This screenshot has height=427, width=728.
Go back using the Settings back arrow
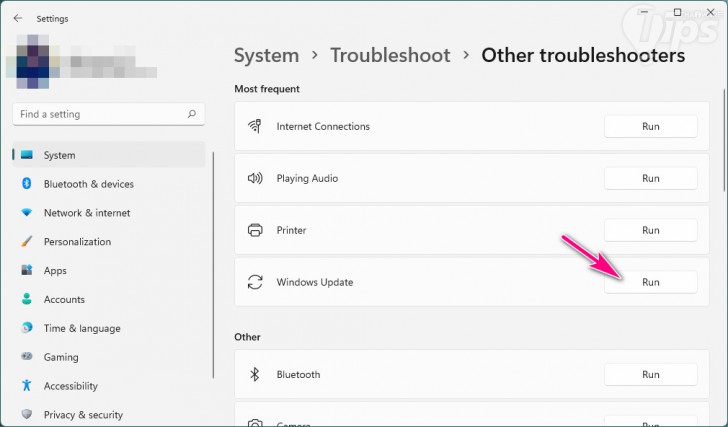(x=18, y=18)
